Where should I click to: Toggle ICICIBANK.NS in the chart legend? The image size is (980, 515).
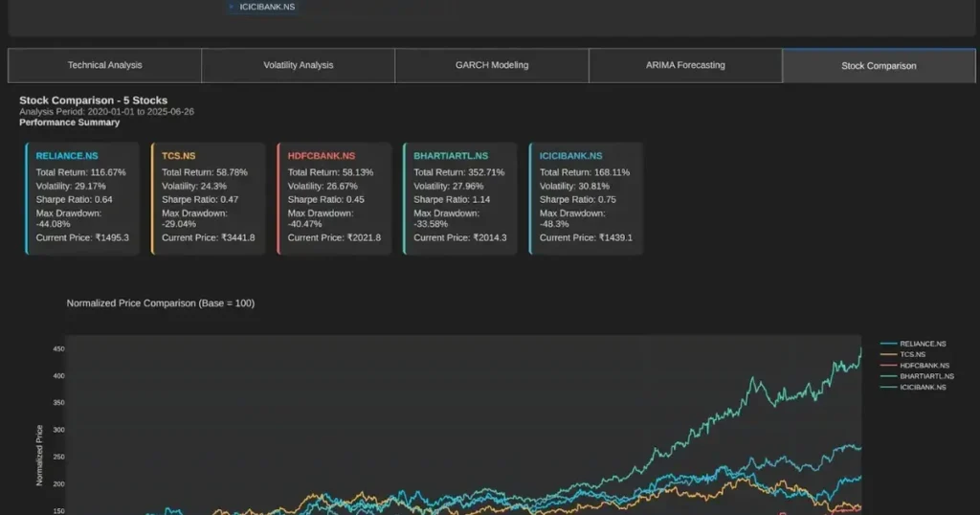click(923, 387)
